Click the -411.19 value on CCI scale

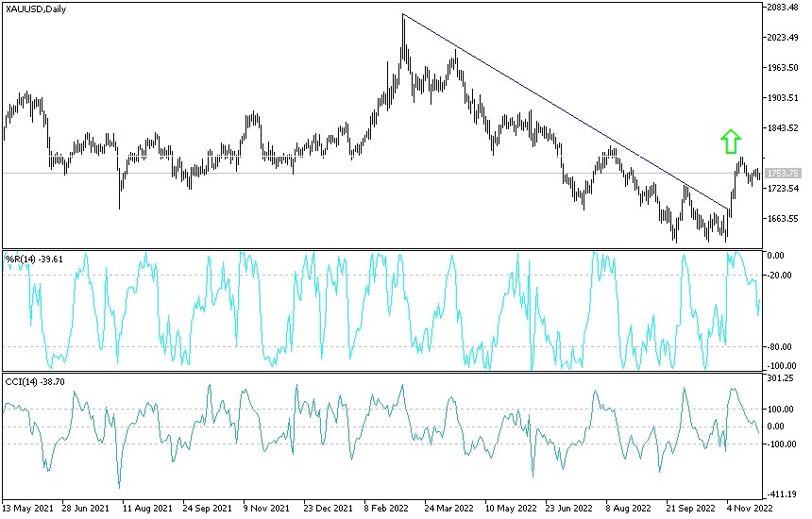(782, 494)
